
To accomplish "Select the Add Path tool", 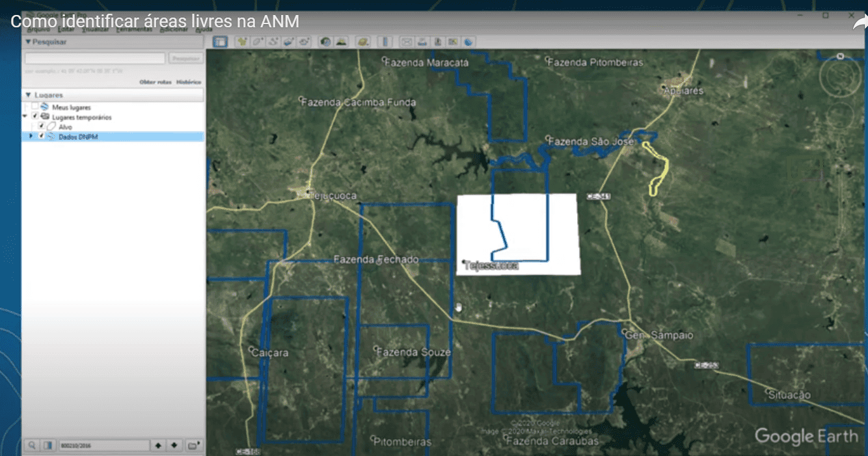I will pyautogui.click(x=274, y=41).
